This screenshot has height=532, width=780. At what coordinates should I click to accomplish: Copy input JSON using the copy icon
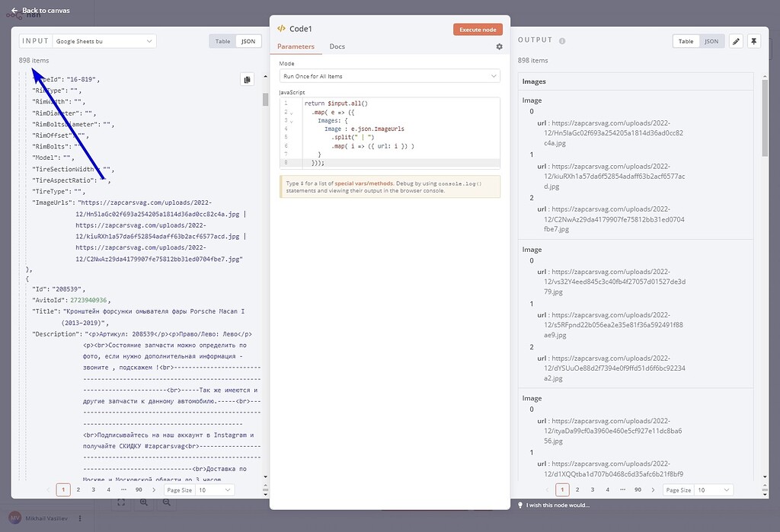(x=247, y=79)
